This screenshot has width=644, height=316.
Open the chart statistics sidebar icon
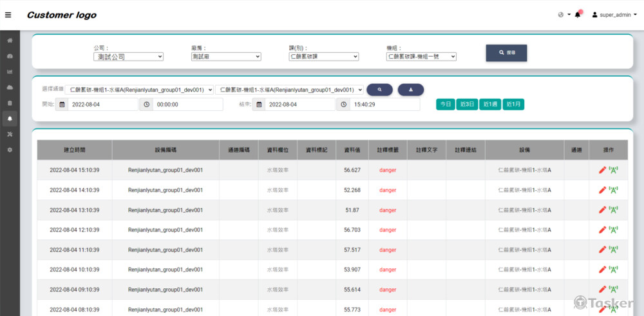pos(10,72)
